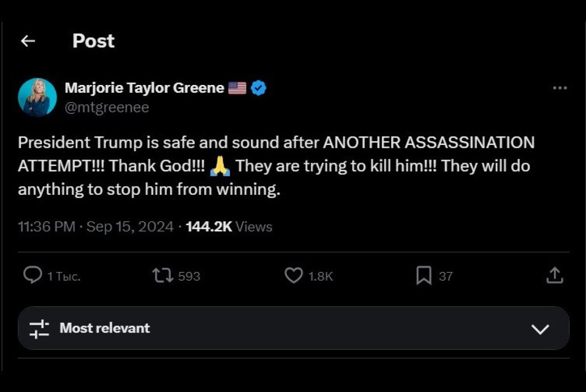
Task: Click the reply speech bubble icon
Action: pos(33,275)
